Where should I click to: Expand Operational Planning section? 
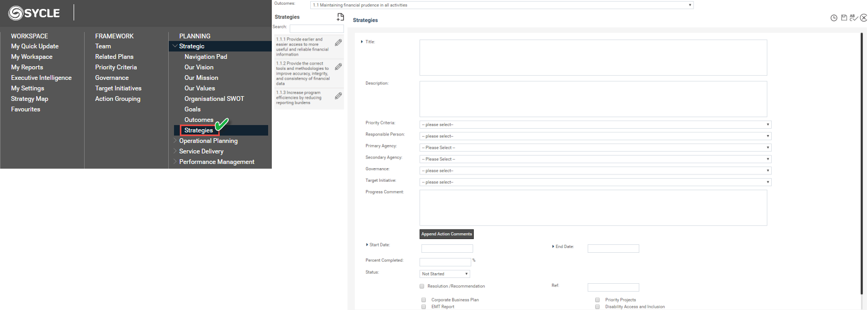pyautogui.click(x=175, y=141)
